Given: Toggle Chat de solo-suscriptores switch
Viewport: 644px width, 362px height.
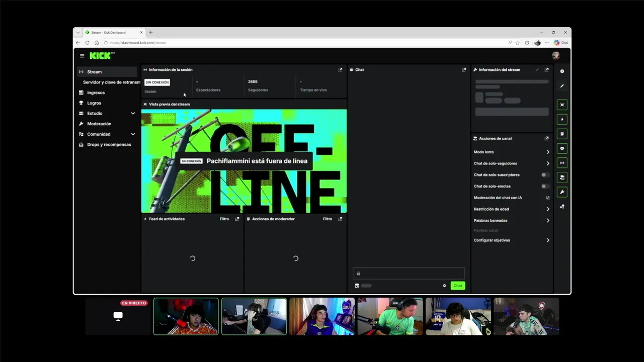Looking at the screenshot, I should pyautogui.click(x=545, y=175).
